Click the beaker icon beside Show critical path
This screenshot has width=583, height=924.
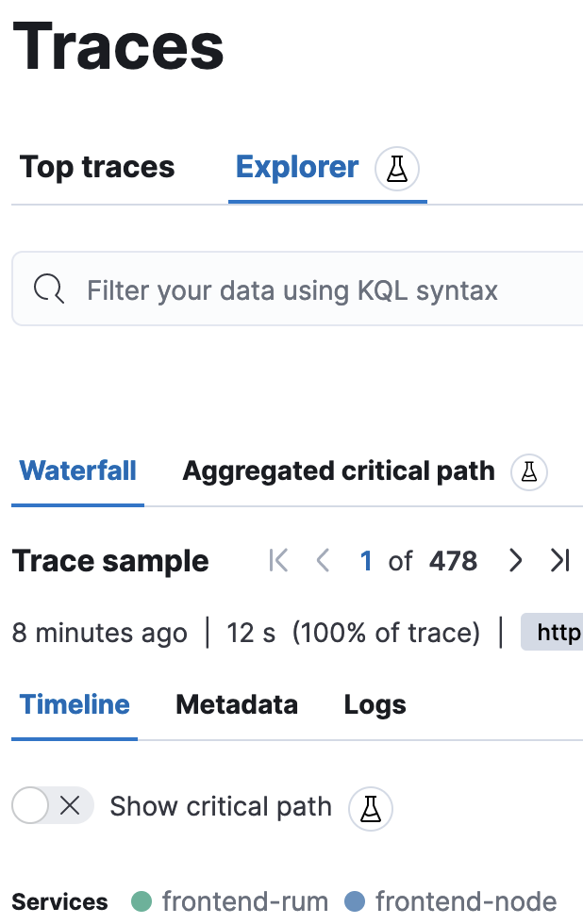pyautogui.click(x=370, y=808)
